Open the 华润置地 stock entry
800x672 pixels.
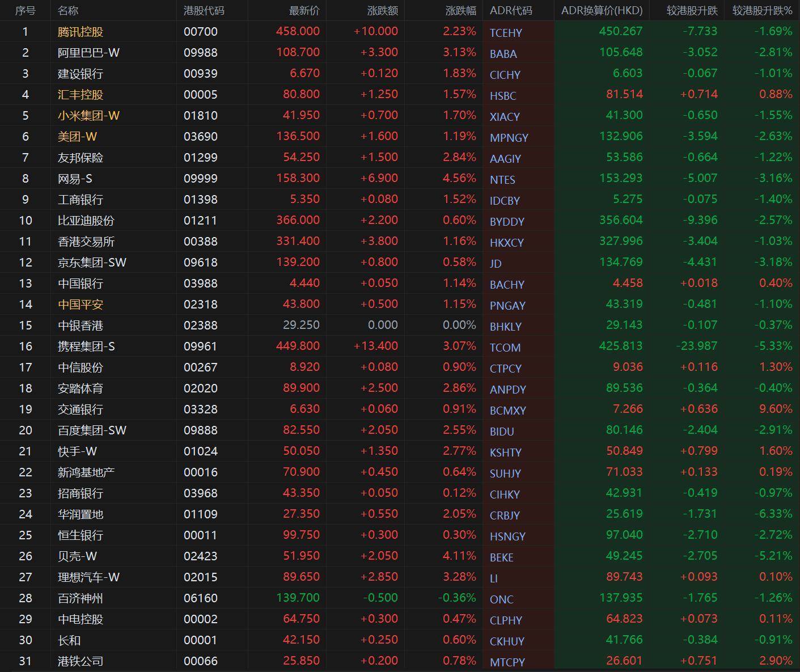(81, 514)
